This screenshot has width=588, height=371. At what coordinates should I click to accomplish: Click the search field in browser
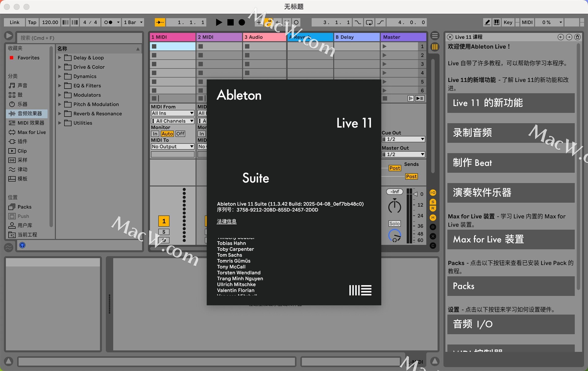(80, 38)
